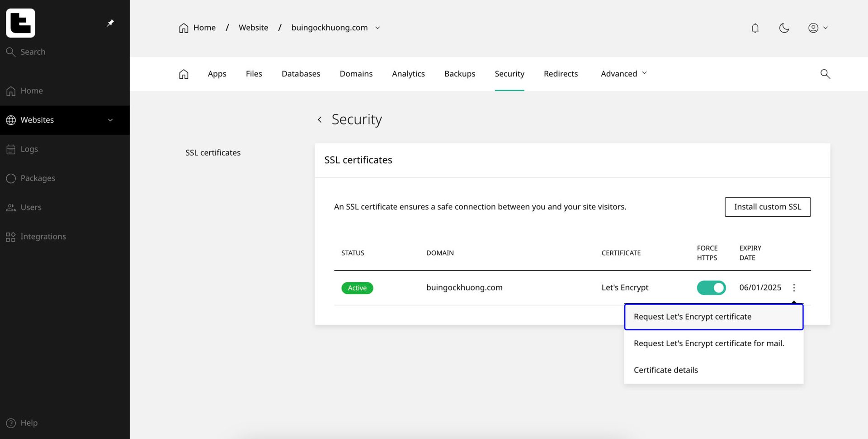Click the Home icon in the sidebar
Screen dimensions: 868x439
tap(32, 91)
